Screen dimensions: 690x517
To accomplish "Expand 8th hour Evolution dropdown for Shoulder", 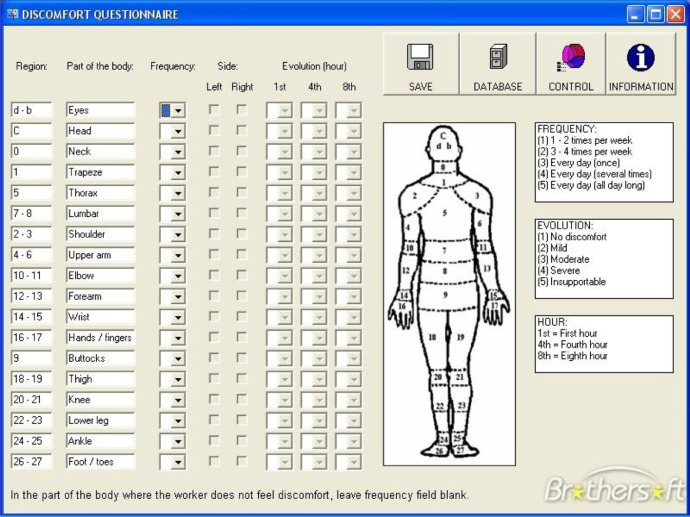I will (x=353, y=235).
